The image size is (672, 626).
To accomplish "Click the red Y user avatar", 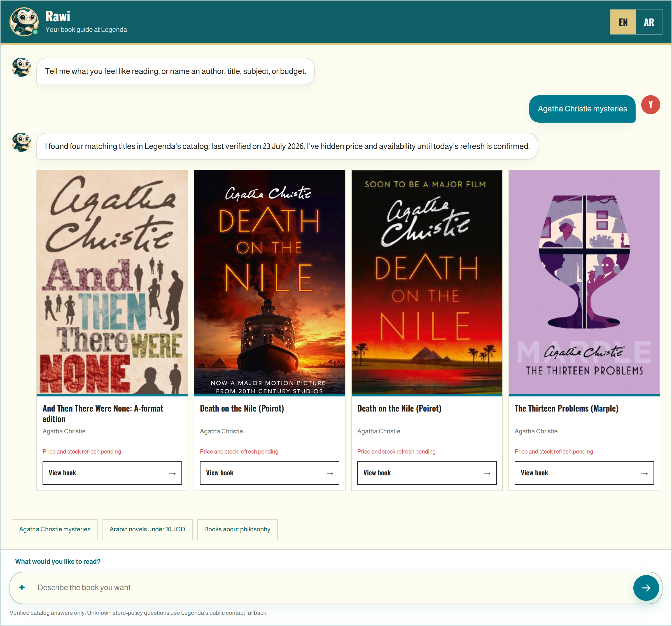I will [650, 105].
